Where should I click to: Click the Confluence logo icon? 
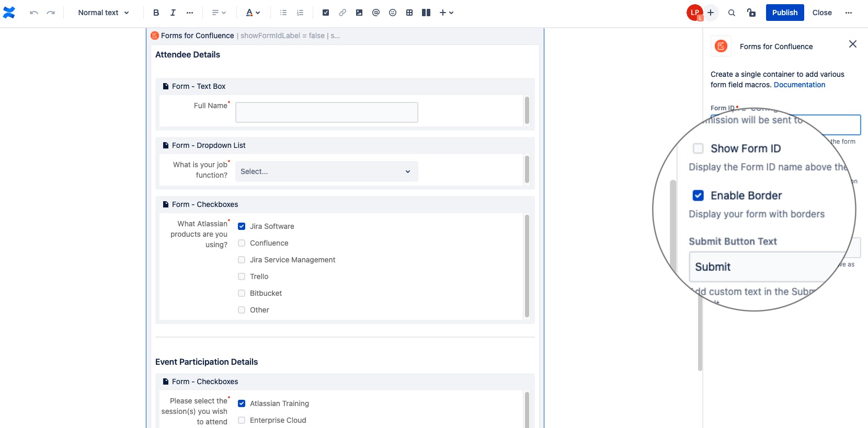(x=9, y=13)
